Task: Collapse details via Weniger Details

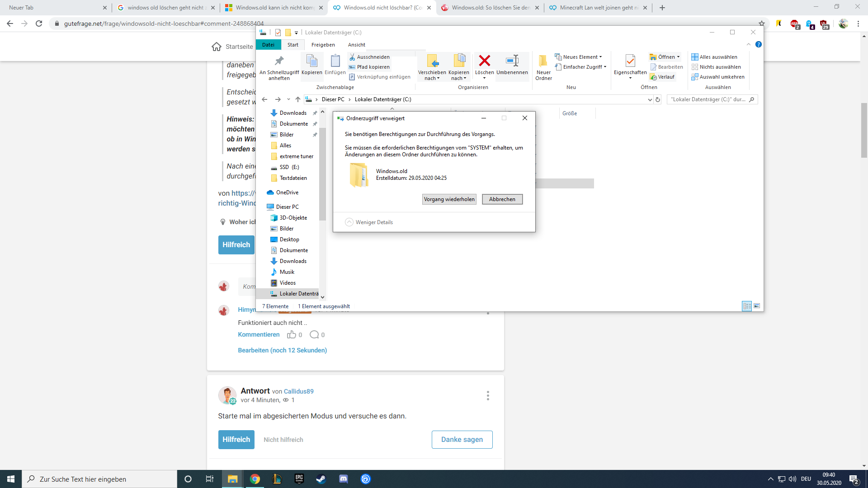Action: 369,222
